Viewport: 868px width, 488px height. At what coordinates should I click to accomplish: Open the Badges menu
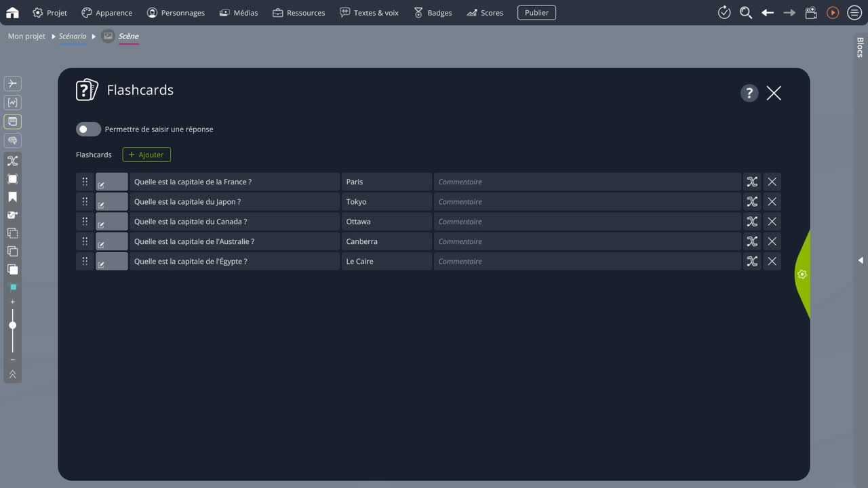(433, 12)
